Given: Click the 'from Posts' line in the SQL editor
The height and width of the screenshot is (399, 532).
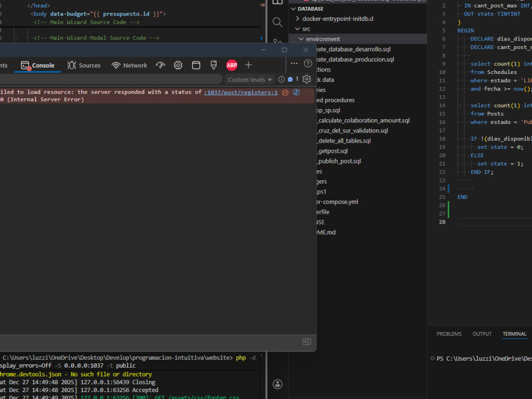Looking at the screenshot, I should pyautogui.click(x=487, y=114).
